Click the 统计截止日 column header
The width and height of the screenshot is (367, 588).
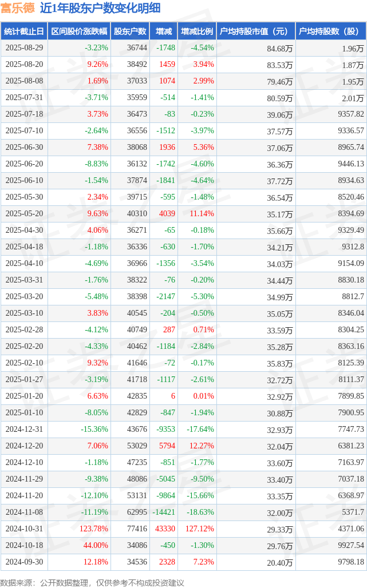coord(24,31)
